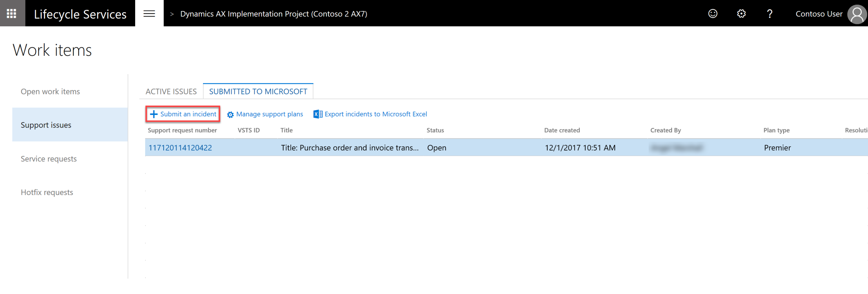Open the Service requests section
Screen dimensions: 868x294
[x=48, y=159]
